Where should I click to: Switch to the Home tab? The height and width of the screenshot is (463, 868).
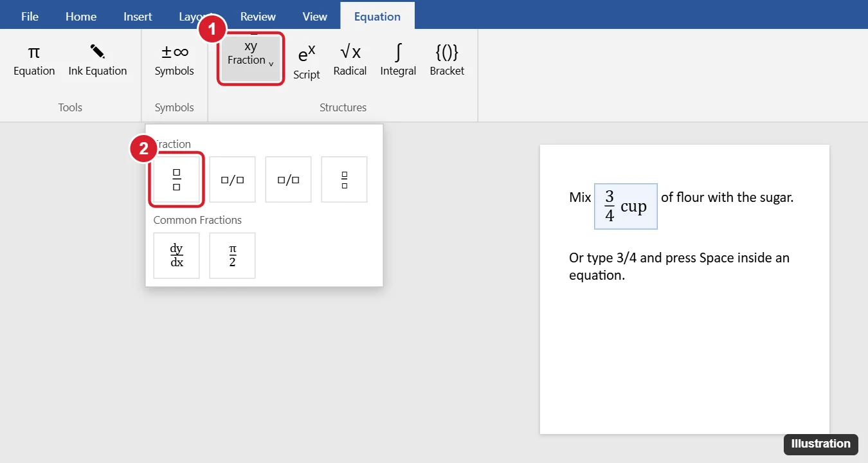pyautogui.click(x=81, y=17)
